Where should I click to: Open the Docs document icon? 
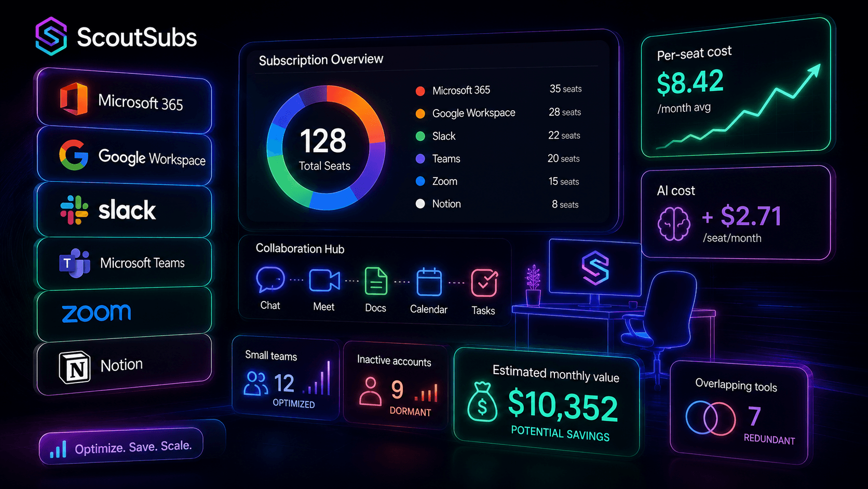click(x=376, y=281)
